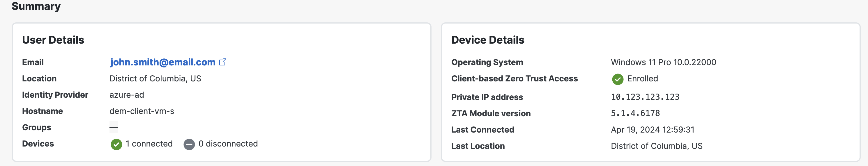Click the user Location District of Columbia value
The width and height of the screenshot is (868, 166).
coord(155,78)
